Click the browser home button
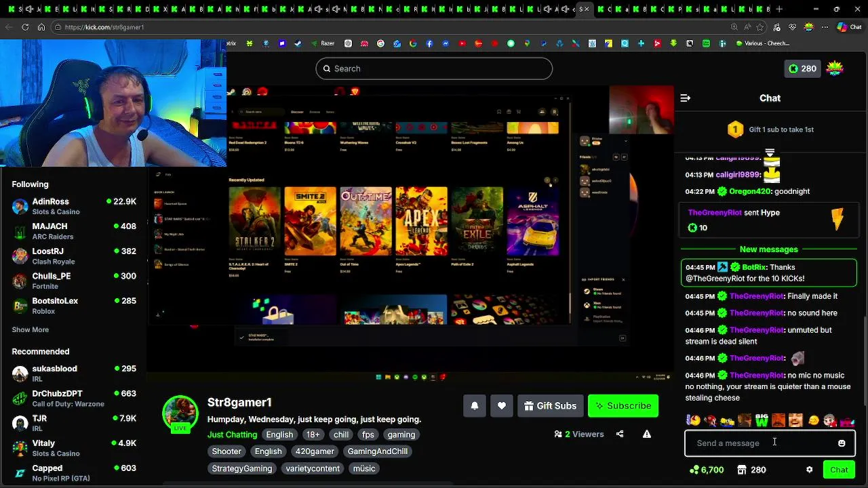Image resolution: width=868 pixels, height=488 pixels. point(41,27)
